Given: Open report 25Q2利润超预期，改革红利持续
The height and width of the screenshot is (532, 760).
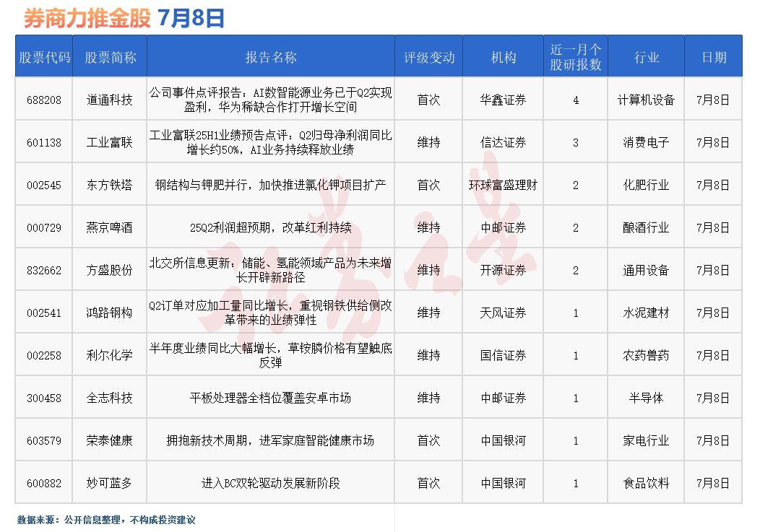Looking at the screenshot, I should point(270,227).
